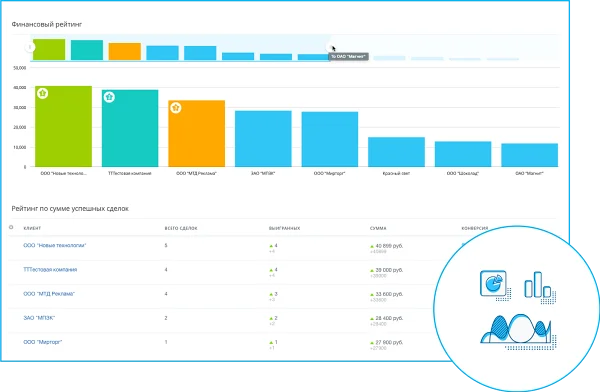Grab the right range handle of the overview chart
Viewport: 600px width, 392px height.
[329, 47]
